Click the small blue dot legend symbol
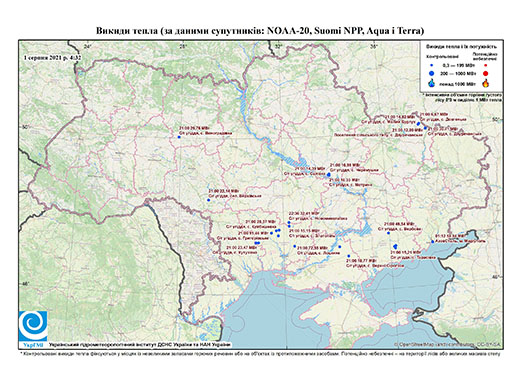The width and height of the screenshot is (520, 368). pos(432,65)
